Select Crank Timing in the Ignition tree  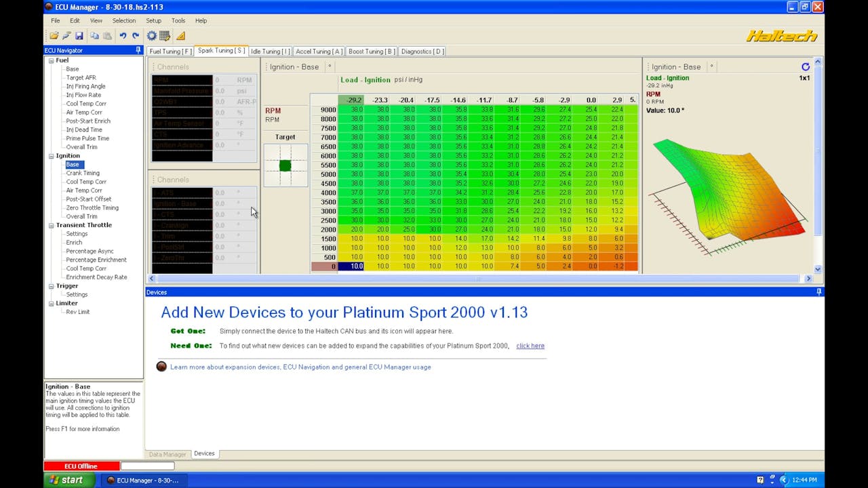(x=83, y=173)
